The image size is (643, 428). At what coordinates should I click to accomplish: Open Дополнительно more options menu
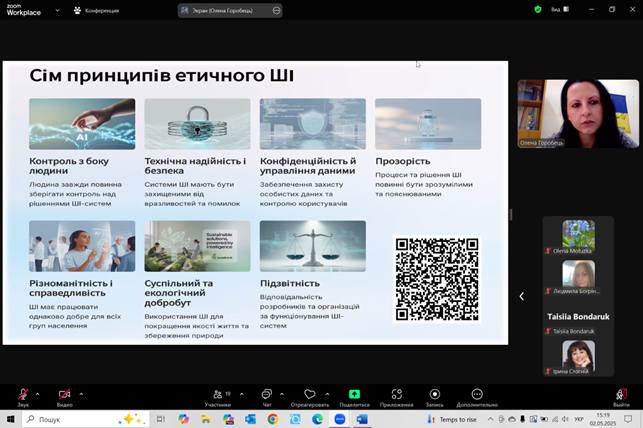pyautogui.click(x=476, y=395)
